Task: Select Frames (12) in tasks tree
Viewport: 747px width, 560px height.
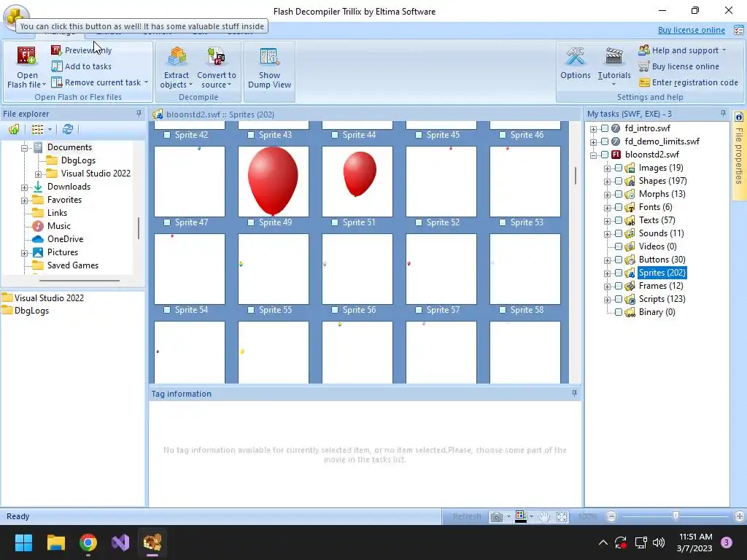Action: point(661,286)
